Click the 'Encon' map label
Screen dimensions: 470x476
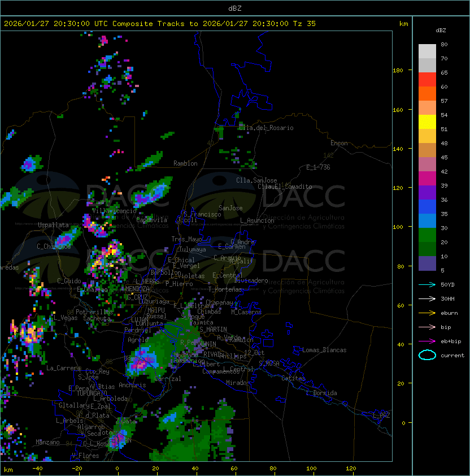(339, 143)
